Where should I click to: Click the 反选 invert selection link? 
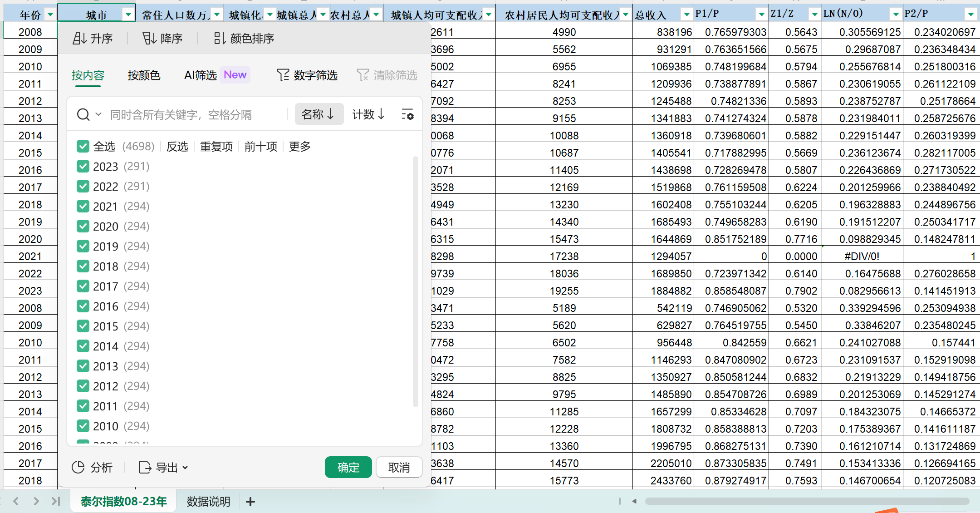click(x=177, y=147)
